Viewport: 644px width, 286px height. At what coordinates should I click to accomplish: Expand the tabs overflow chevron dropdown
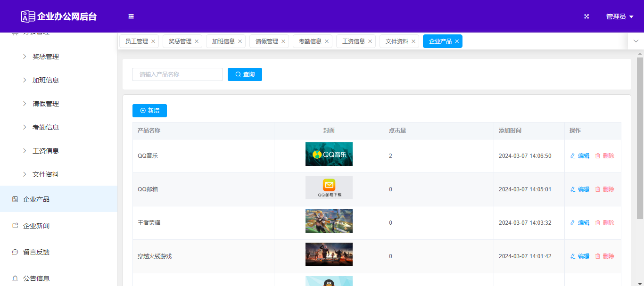click(x=636, y=41)
